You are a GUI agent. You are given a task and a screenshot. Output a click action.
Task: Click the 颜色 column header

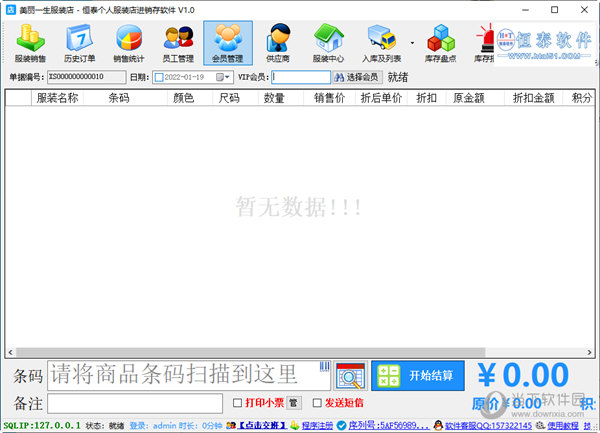pos(184,98)
